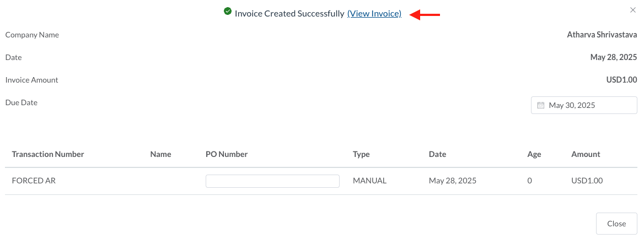This screenshot has height=239, width=644.
Task: Open the Due Date picker showing May 30, 2025
Action: tap(584, 105)
